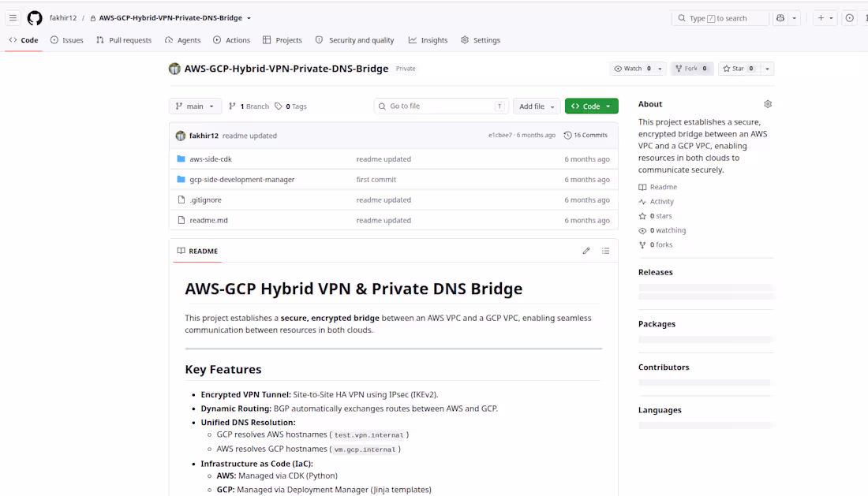Open the Readme link in About sidebar
Screen dimensions: 868x496
point(657,187)
